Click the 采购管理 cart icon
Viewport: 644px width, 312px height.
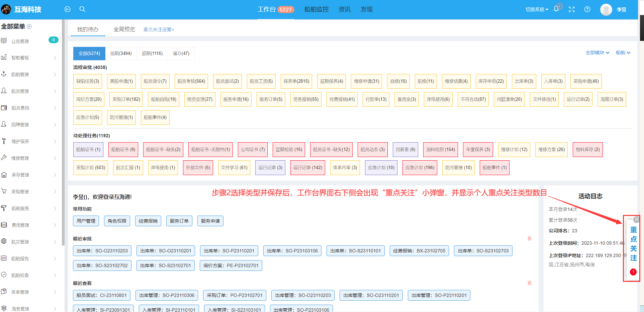tap(4, 191)
